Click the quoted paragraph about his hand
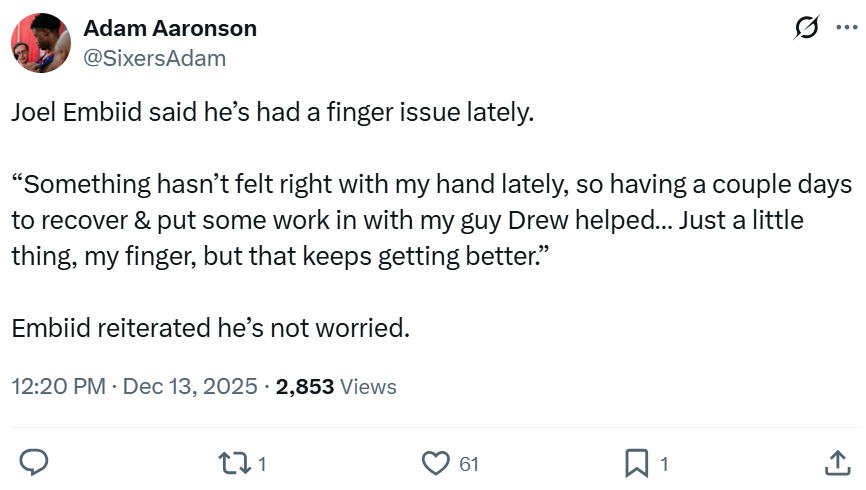Image resolution: width=866 pixels, height=490 pixels. point(430,220)
